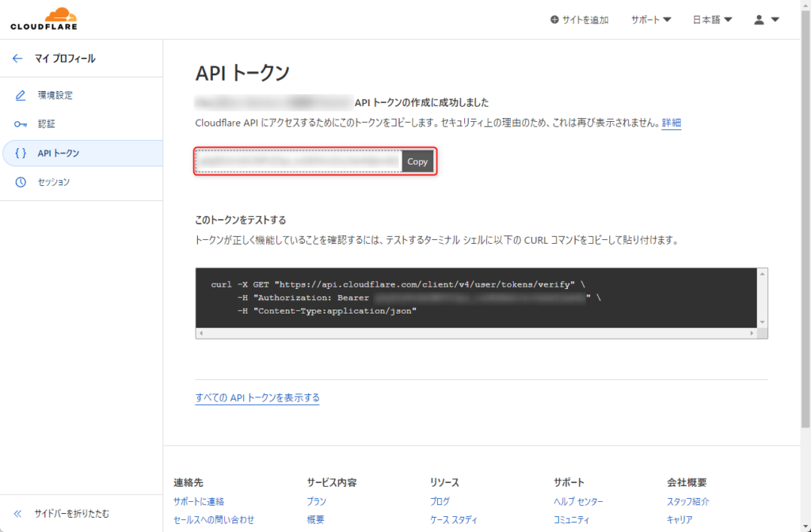Click inside the curl command code block
811x532 pixels.
(476, 298)
